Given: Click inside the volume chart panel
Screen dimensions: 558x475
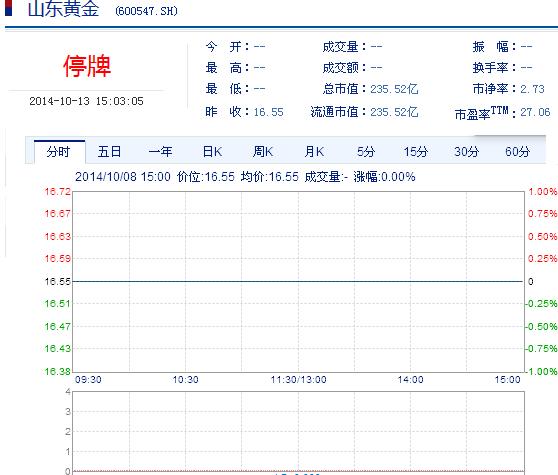Looking at the screenshot, I should pos(298,431).
